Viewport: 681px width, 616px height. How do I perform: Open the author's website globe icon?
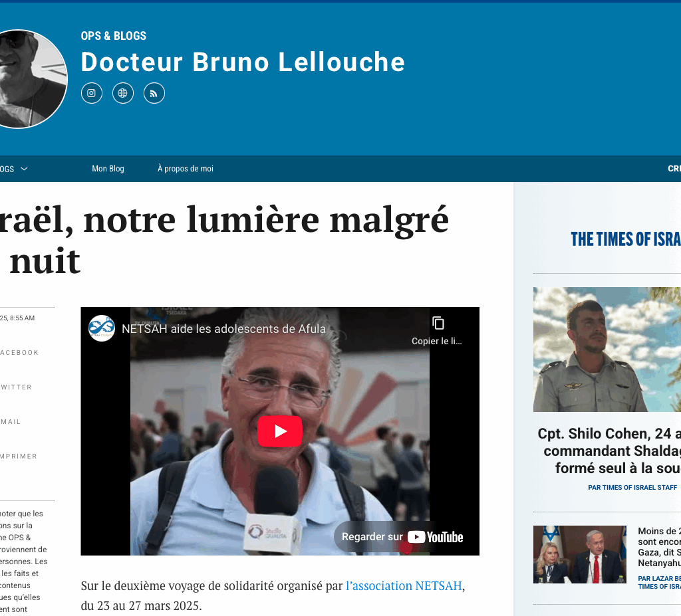point(123,93)
